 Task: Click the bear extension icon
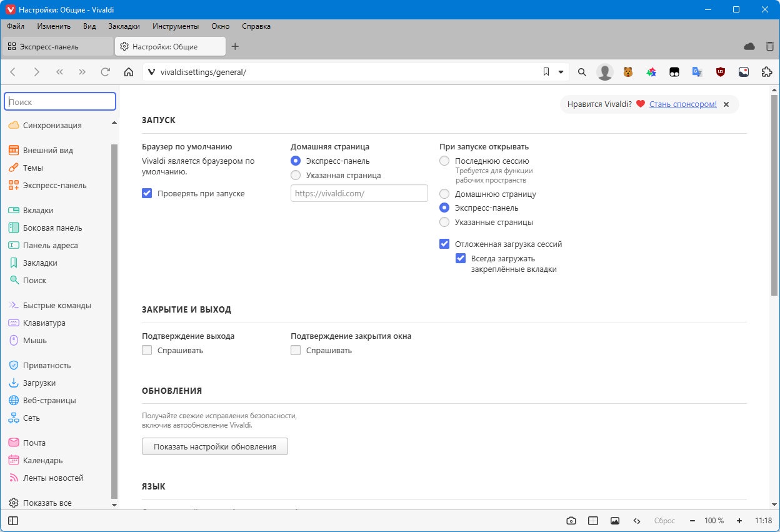point(628,72)
